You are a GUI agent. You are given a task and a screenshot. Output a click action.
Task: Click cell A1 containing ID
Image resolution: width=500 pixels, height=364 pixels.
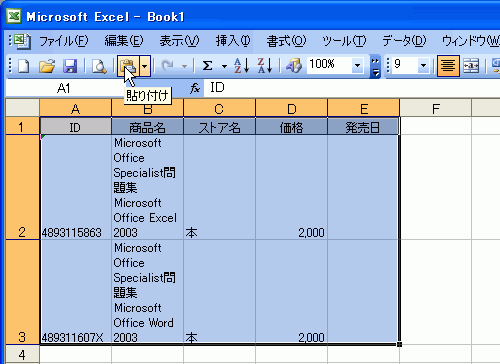76,127
